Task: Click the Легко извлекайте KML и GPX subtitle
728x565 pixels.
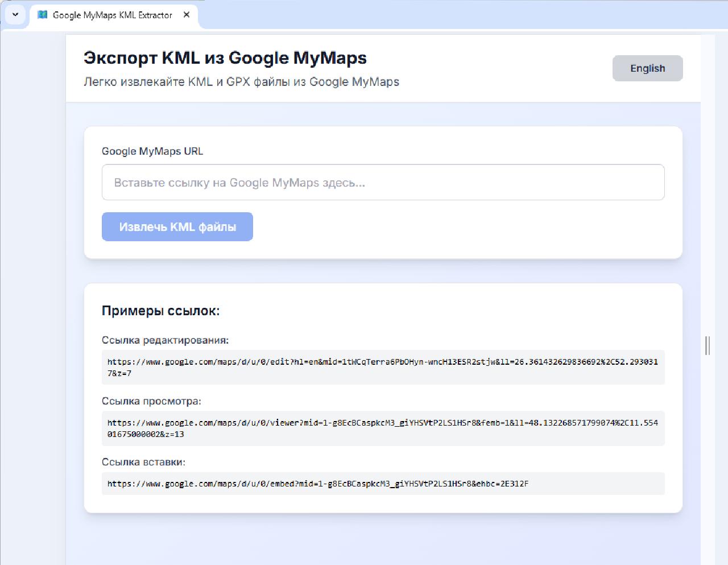Action: click(x=241, y=82)
